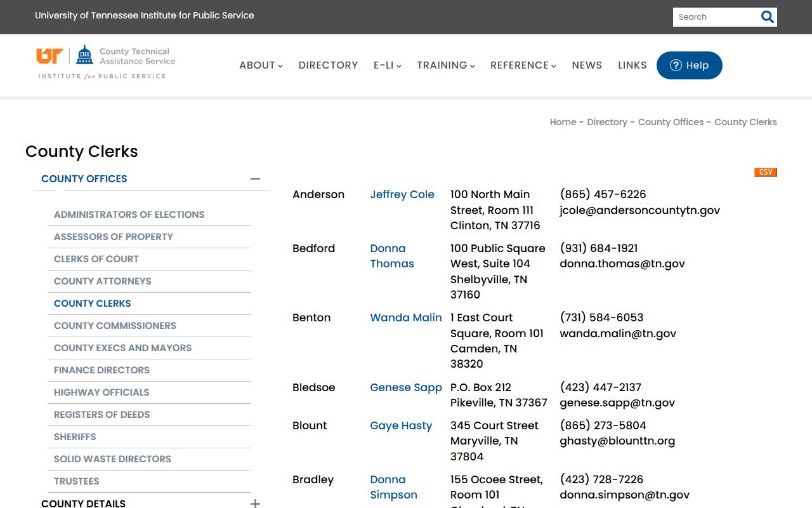Image resolution: width=812 pixels, height=508 pixels.
Task: Click email genese.sapp@tn.gov
Action: pyautogui.click(x=617, y=403)
